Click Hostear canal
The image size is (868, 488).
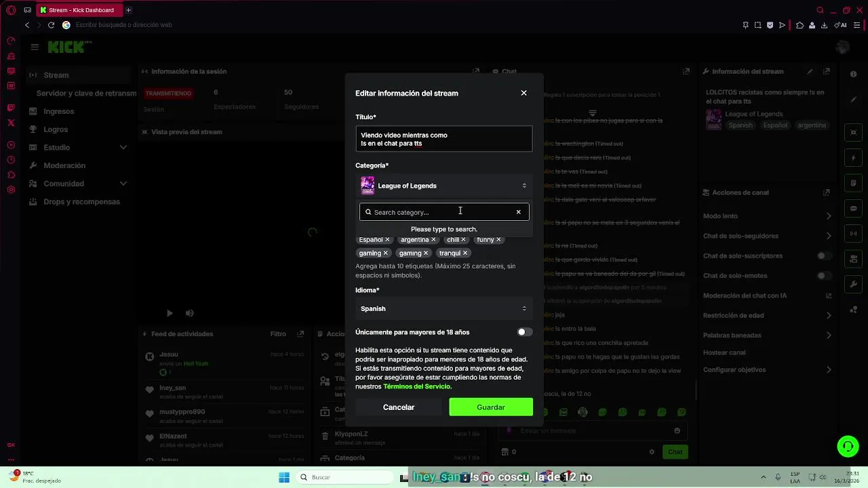tap(724, 352)
